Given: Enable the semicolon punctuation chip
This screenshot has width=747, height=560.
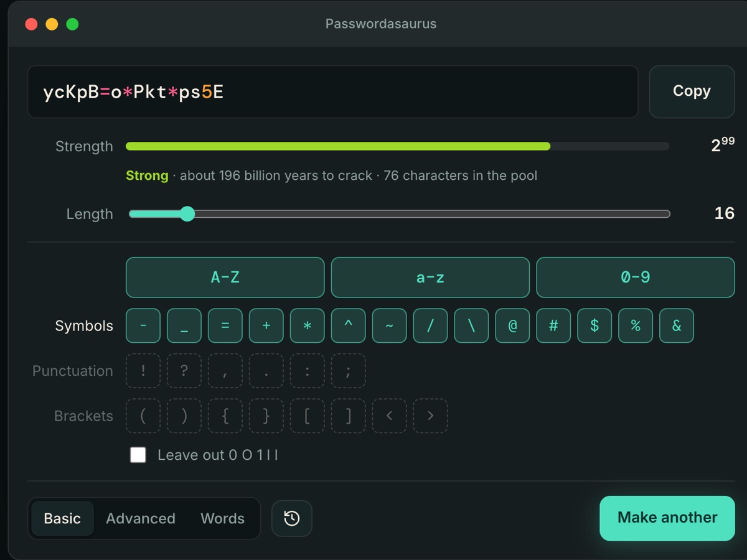Looking at the screenshot, I should [349, 371].
